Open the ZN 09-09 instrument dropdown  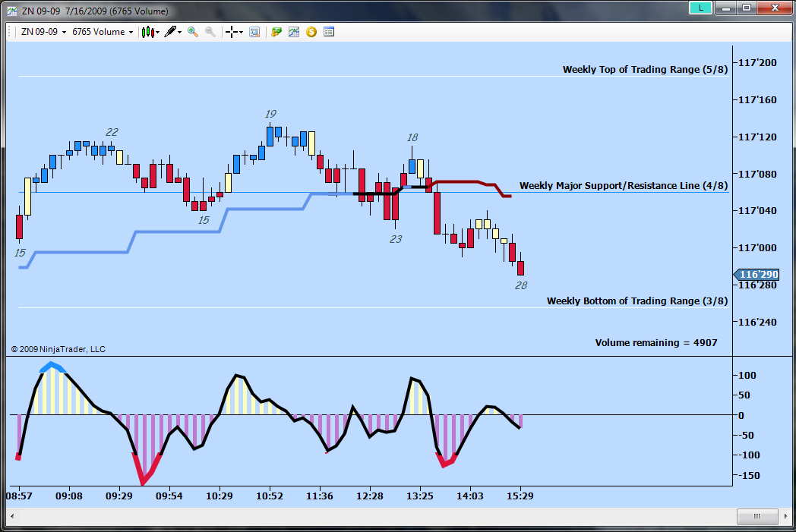tap(43, 32)
